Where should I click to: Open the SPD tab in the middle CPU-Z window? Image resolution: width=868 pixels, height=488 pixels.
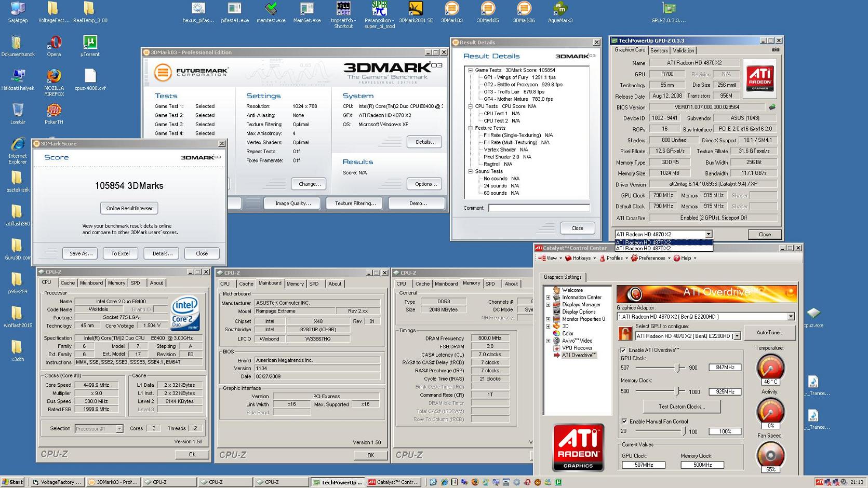(x=314, y=284)
